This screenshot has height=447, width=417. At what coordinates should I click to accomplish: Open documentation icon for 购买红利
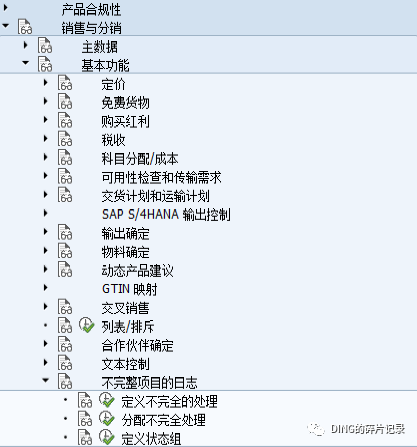point(65,120)
